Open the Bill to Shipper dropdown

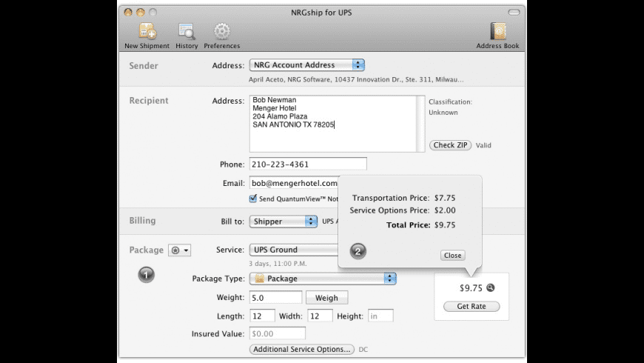pos(283,222)
